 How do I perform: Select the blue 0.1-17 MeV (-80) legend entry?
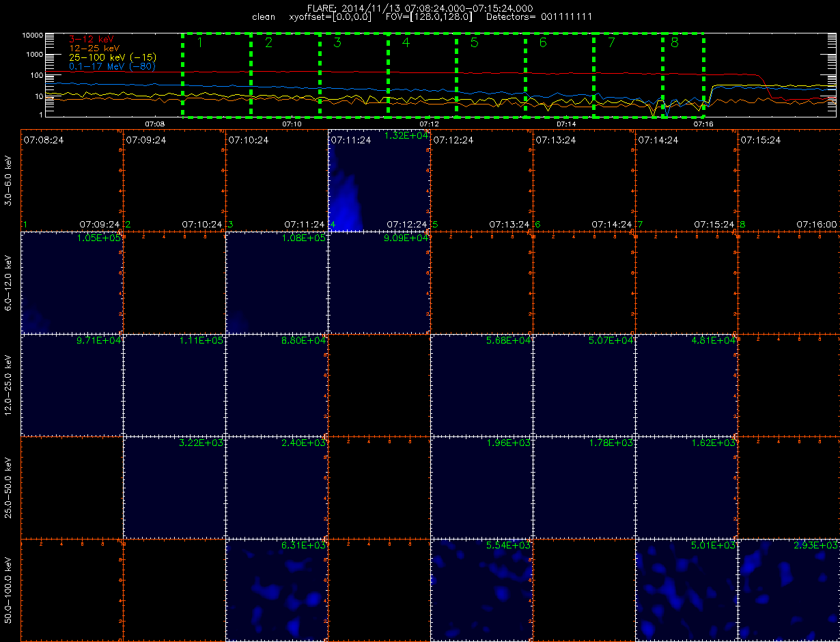coord(112,66)
